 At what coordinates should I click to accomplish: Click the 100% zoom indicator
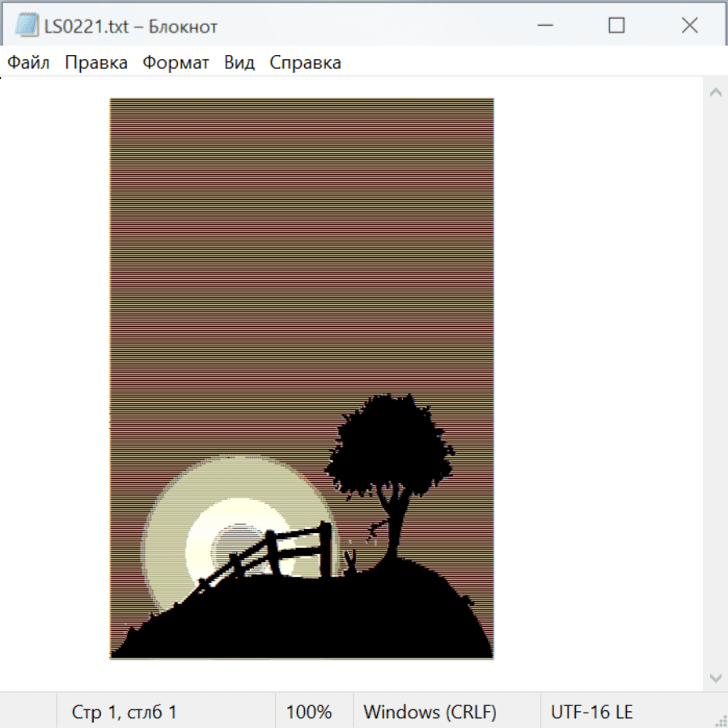pyautogui.click(x=309, y=712)
